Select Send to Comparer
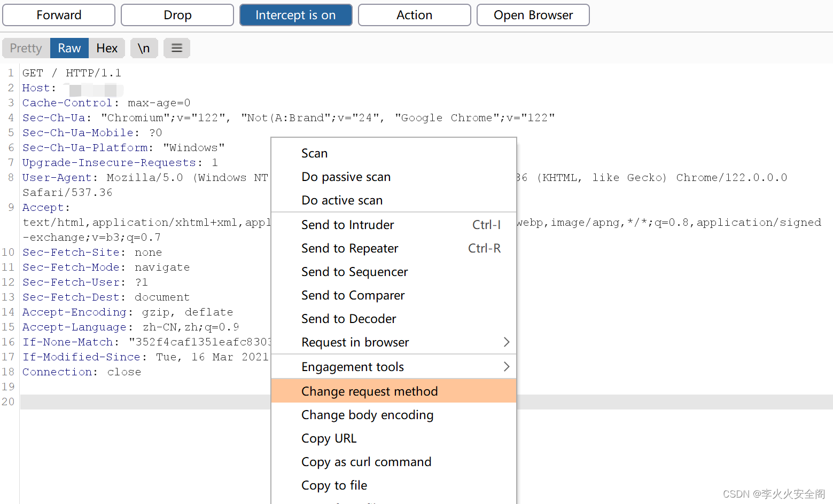Screen dimensions: 833x504 (x=394, y=295)
